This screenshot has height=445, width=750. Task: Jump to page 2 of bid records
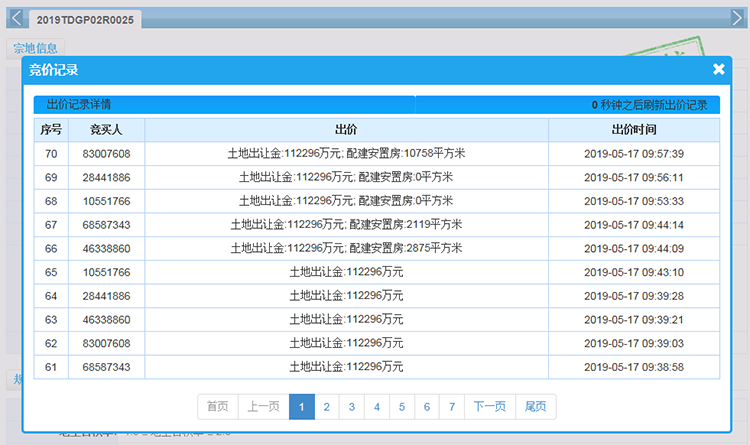[x=327, y=407]
